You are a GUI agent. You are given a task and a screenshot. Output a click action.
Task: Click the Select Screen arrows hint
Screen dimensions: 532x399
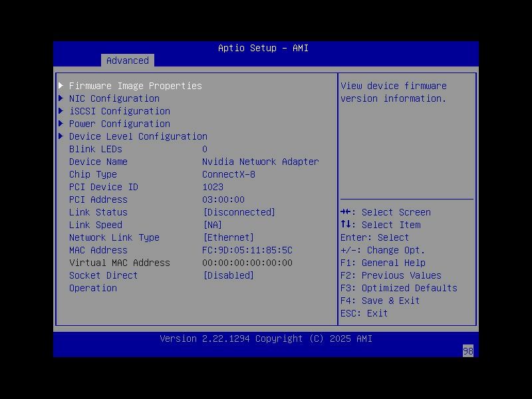point(386,212)
